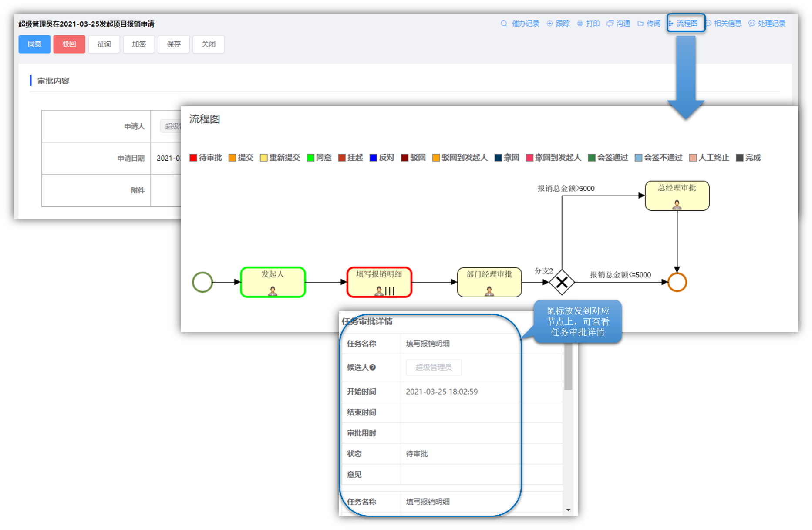Select the red-bordered 填写报销明细 flowchart node
The height and width of the screenshot is (530, 812).
point(379,282)
